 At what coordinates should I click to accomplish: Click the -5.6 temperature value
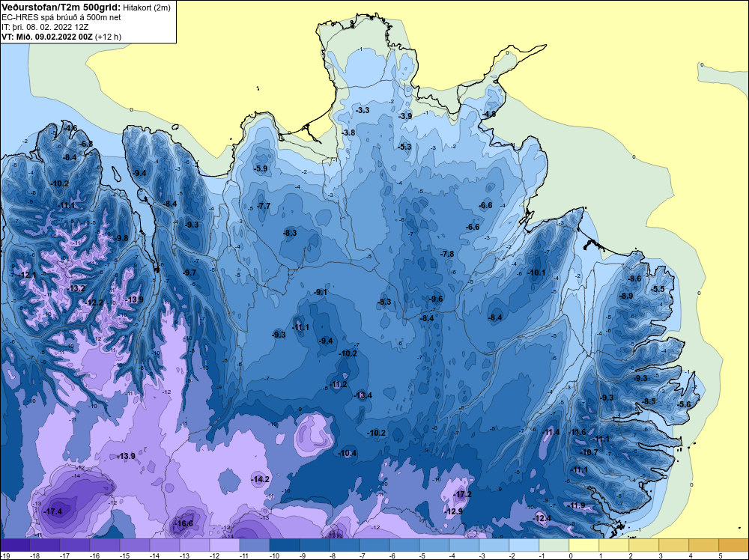[684, 404]
